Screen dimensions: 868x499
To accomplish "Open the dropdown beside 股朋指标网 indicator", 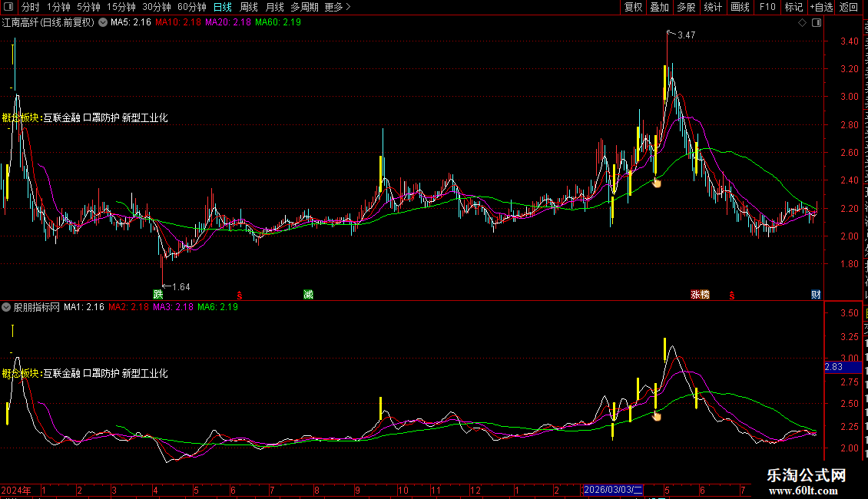I will [x=6, y=307].
